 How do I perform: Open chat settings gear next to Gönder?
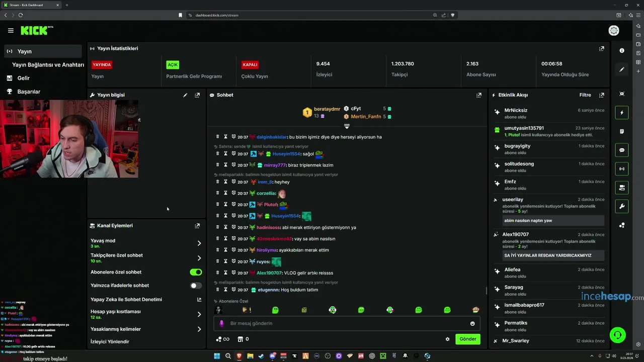click(447, 339)
